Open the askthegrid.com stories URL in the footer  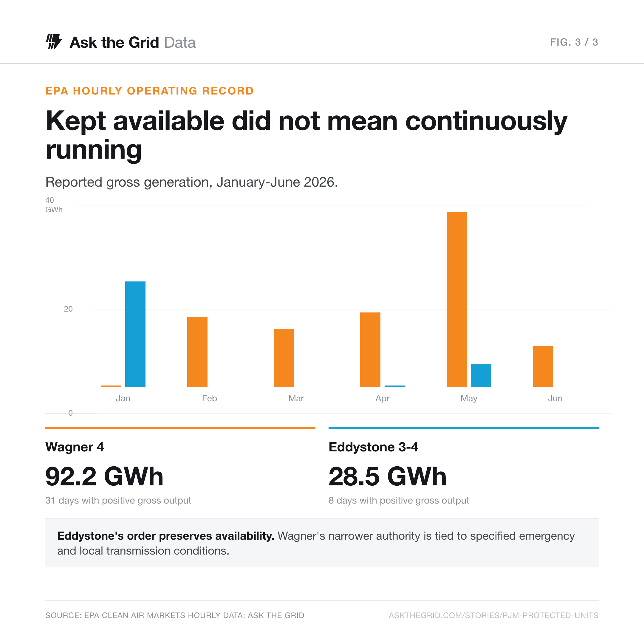[493, 615]
